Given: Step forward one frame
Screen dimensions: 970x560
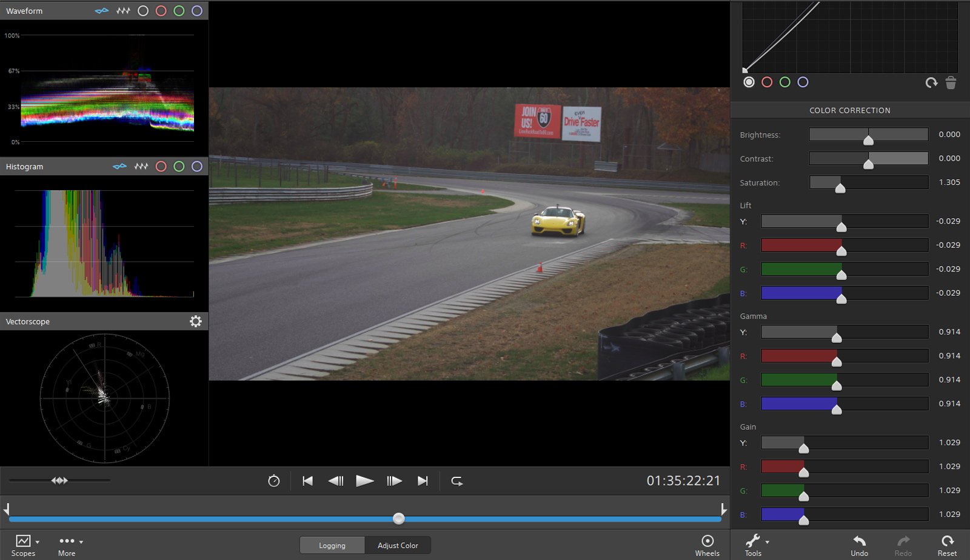Looking at the screenshot, I should 394,481.
